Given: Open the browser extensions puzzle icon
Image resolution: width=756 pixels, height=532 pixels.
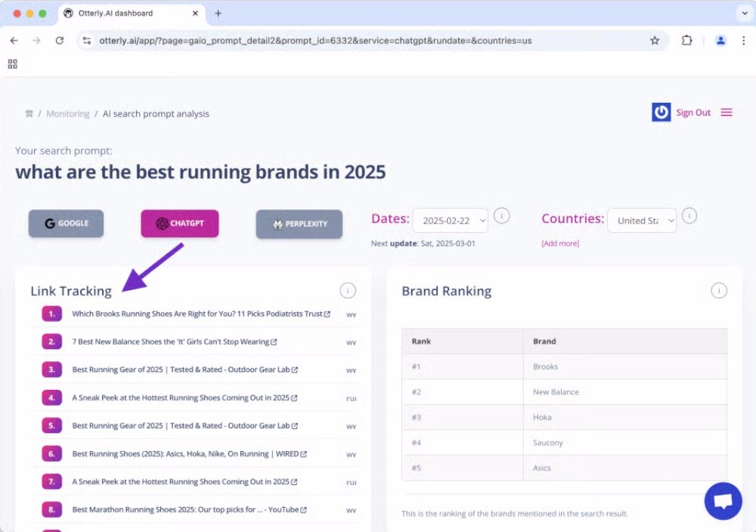Looking at the screenshot, I should click(686, 41).
